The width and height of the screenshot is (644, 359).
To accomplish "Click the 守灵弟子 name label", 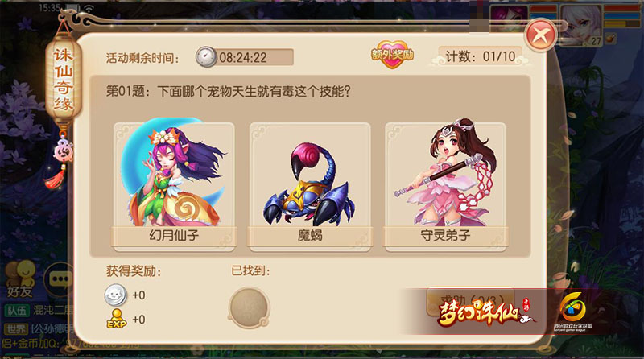I will 446,235.
